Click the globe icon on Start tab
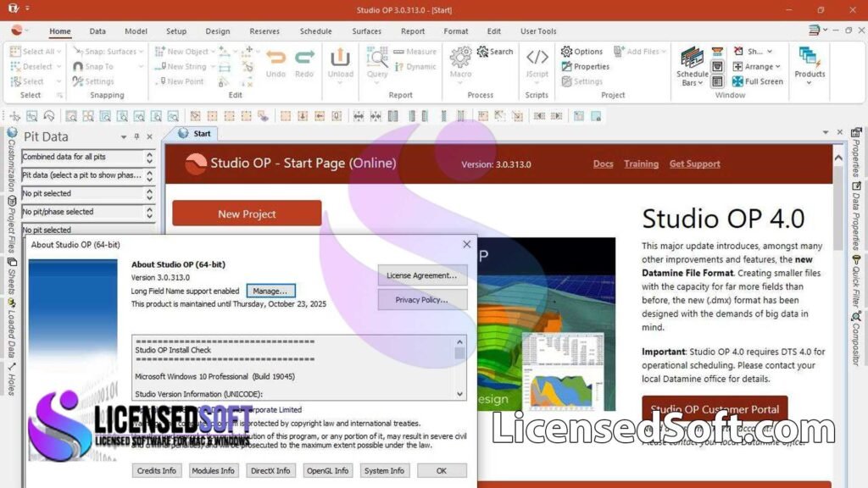The image size is (868, 488). pos(183,133)
